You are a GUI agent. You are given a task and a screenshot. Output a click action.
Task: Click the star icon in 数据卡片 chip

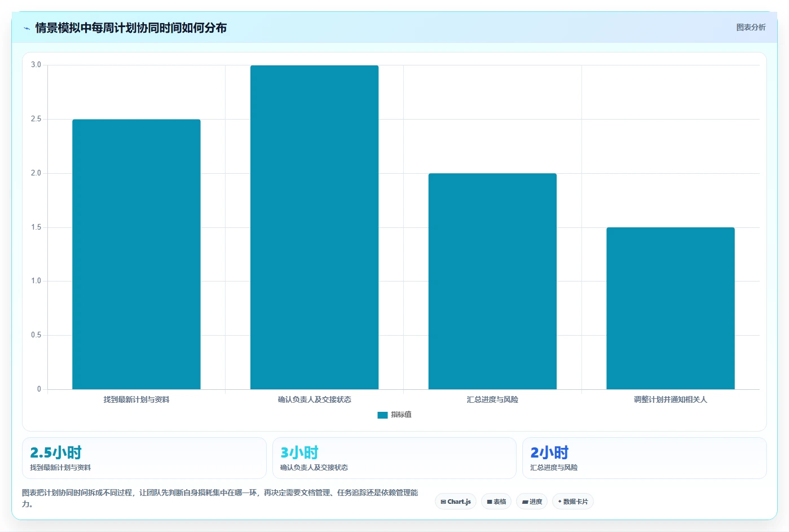pos(559,502)
